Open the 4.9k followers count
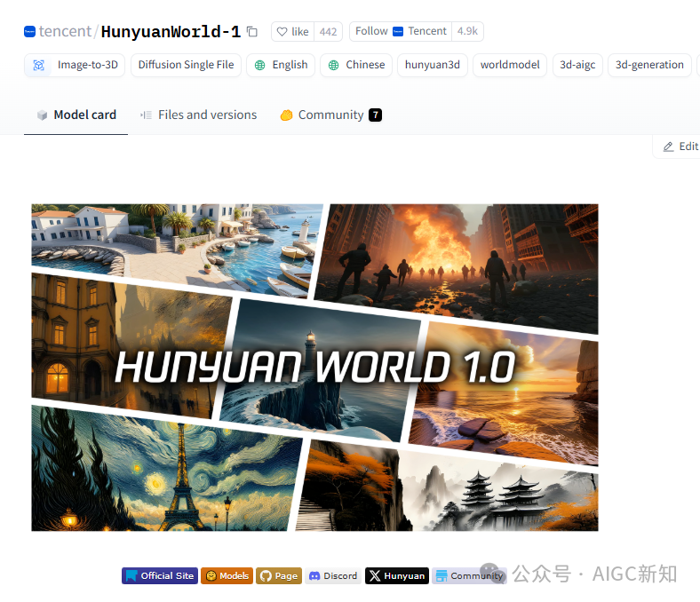 [x=467, y=31]
